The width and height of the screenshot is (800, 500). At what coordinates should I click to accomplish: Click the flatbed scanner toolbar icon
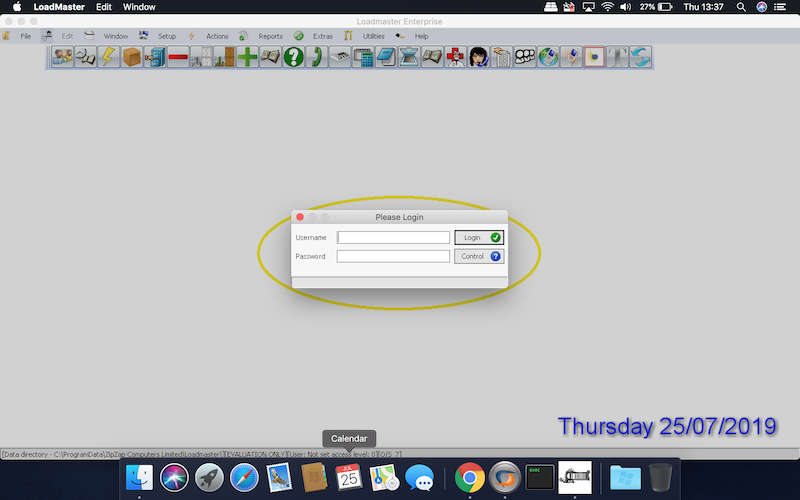409,57
